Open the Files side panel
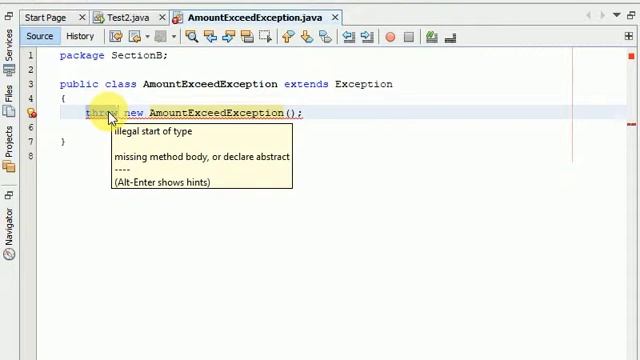Screen dimensions: 640x360 tap(9, 94)
